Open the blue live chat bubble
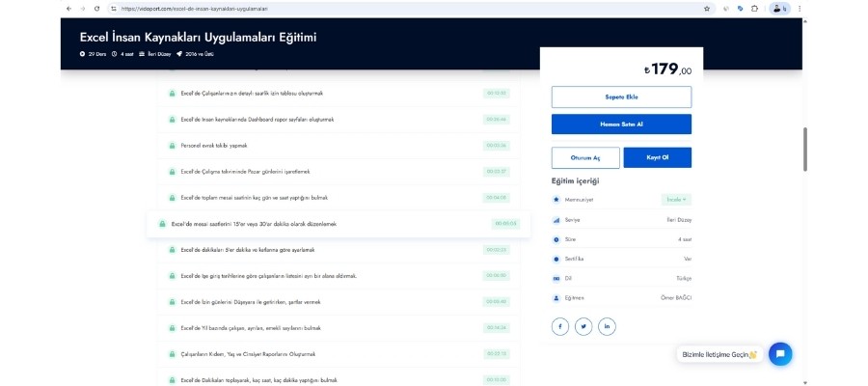The height and width of the screenshot is (386, 868). coord(779,354)
